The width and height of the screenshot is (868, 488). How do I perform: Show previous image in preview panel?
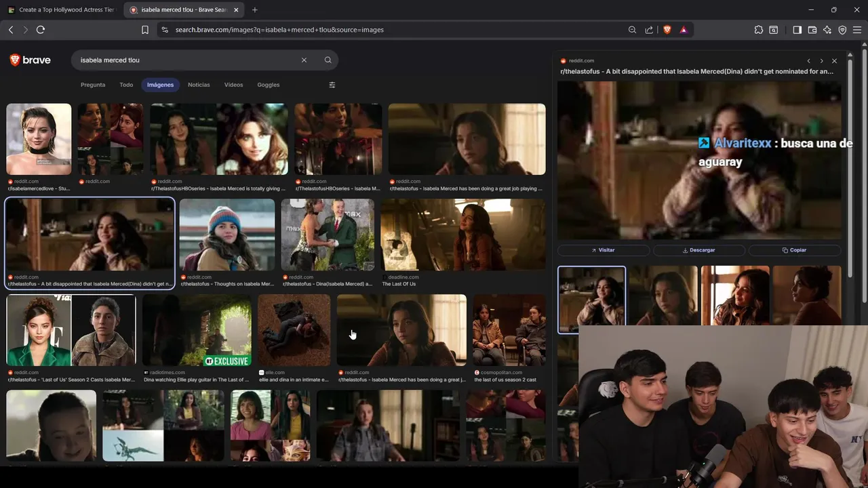coord(808,61)
